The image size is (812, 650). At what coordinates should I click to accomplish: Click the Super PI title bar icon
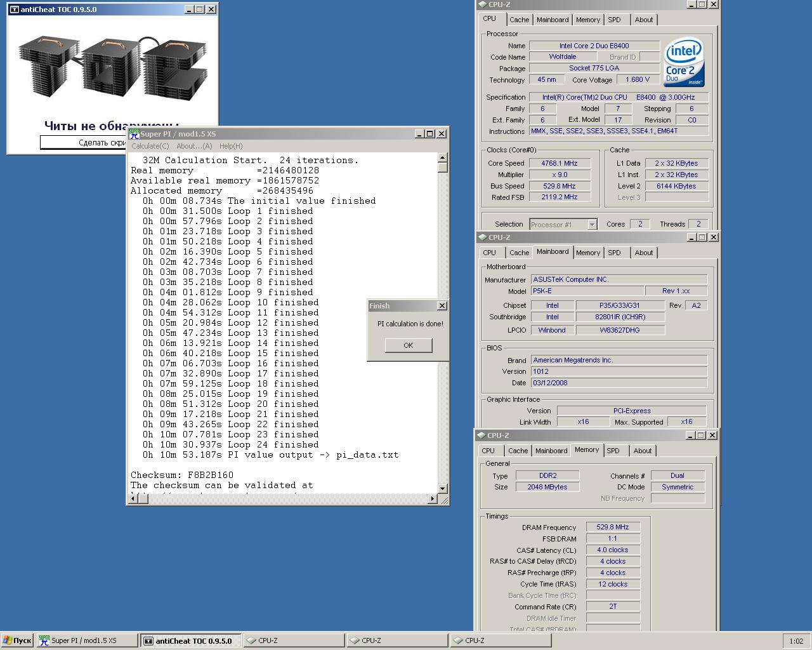(x=134, y=134)
